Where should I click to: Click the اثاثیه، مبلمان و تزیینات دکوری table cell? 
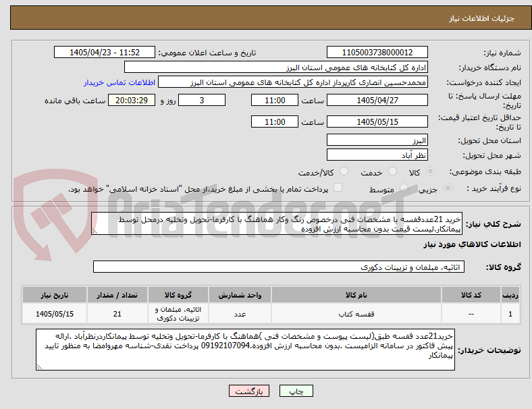pos(178,314)
